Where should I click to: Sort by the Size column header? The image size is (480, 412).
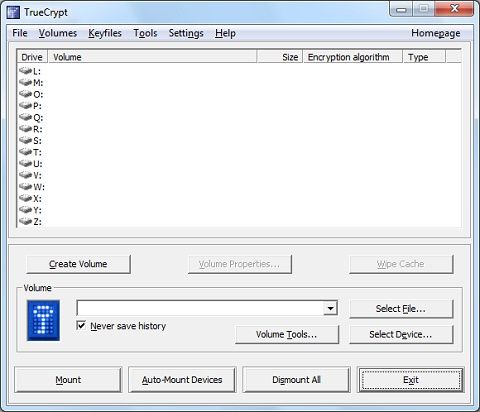[x=280, y=57]
